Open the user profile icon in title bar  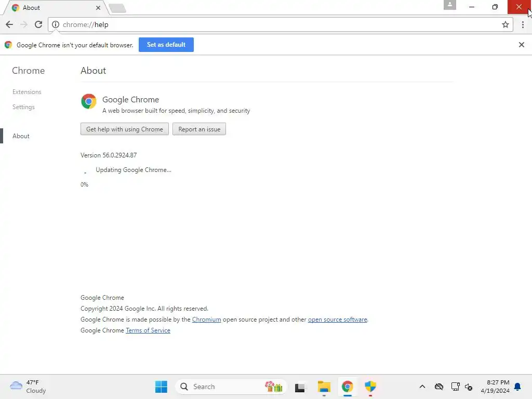449,5
